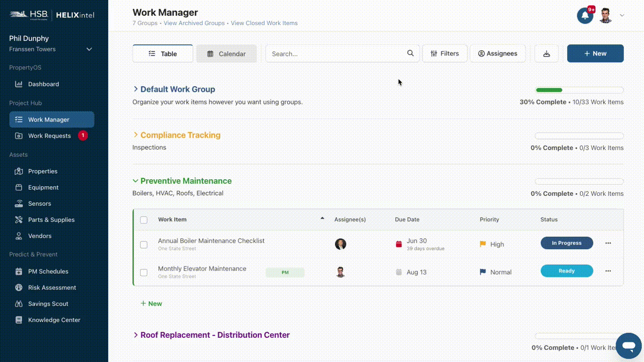Click the orange High priority flag
This screenshot has width=644, height=362.
coord(483,244)
